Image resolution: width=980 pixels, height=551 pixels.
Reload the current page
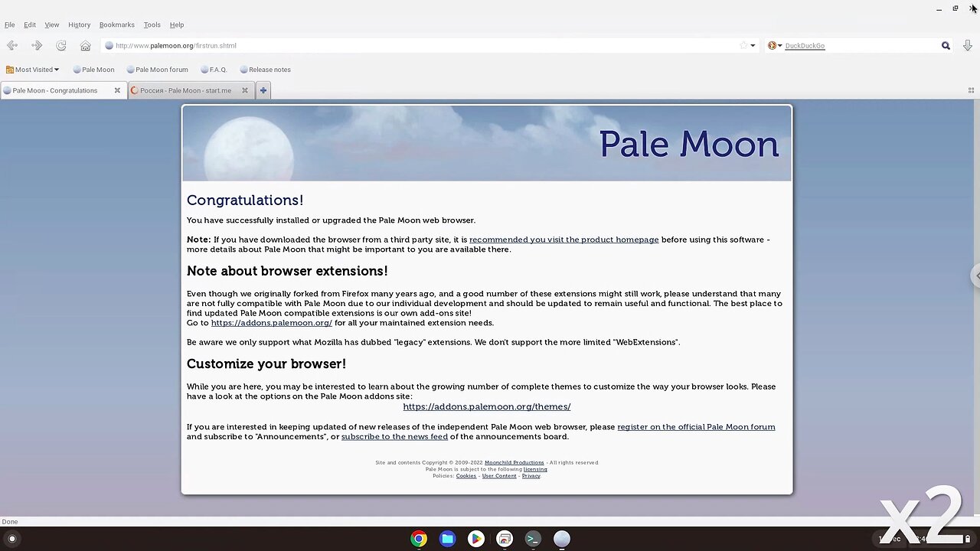(x=61, y=45)
